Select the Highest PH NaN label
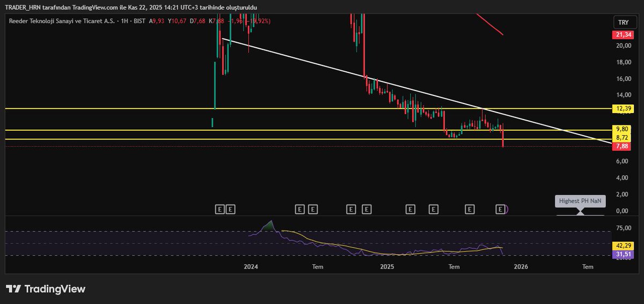The image size is (644, 304). 581,201
